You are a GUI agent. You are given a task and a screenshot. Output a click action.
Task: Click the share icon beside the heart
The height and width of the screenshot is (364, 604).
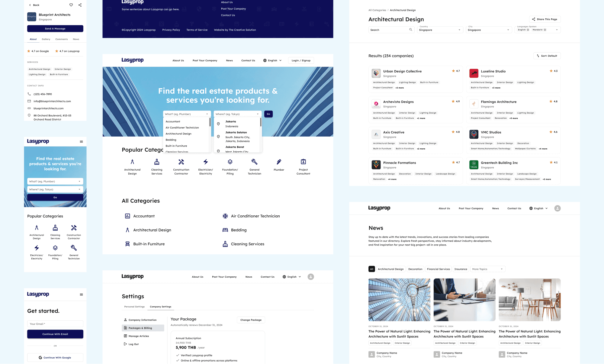click(x=80, y=5)
